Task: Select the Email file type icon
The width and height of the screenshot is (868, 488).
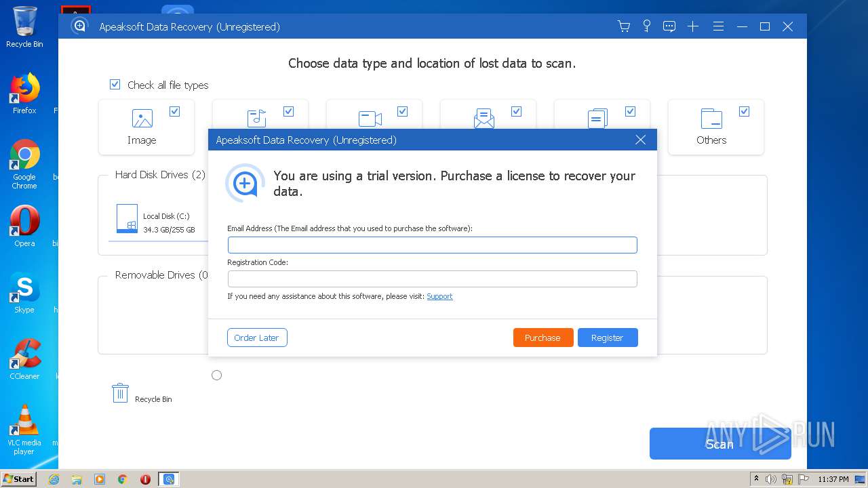Action: tap(484, 119)
